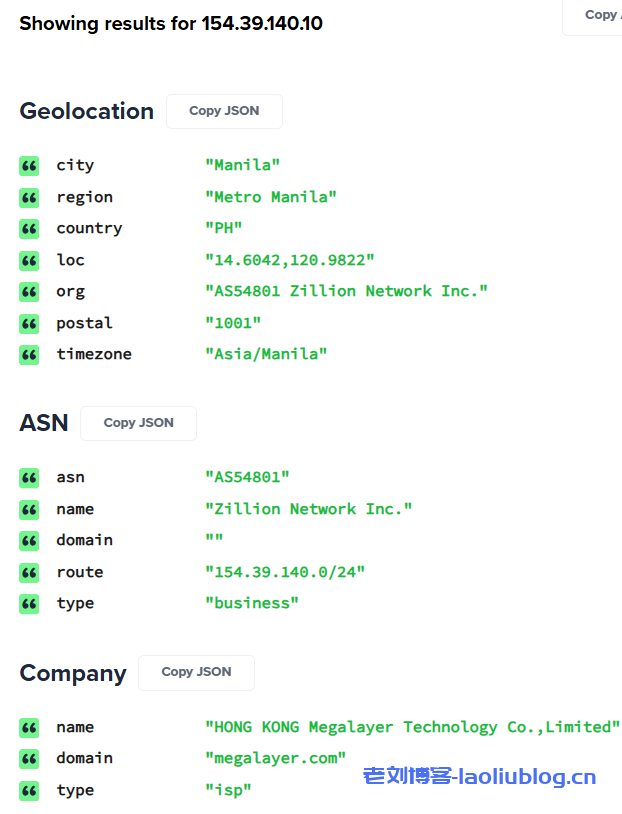This screenshot has height=814, width=622.
Task: Click the Geolocation section heading
Action: tap(87, 111)
